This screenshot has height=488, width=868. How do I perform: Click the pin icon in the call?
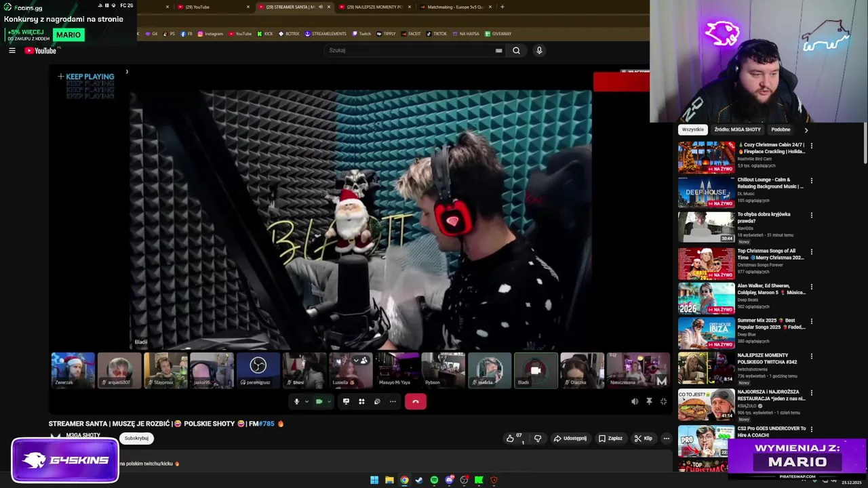pos(649,401)
